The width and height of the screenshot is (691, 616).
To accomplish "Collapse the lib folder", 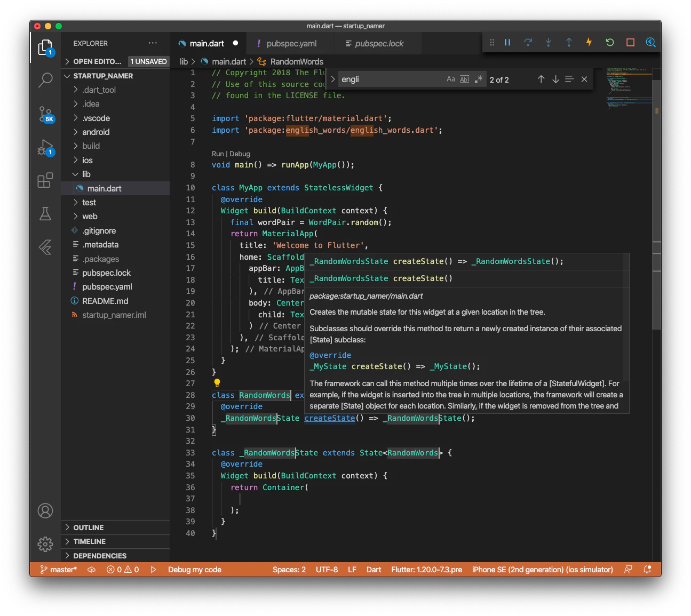I will tap(86, 174).
